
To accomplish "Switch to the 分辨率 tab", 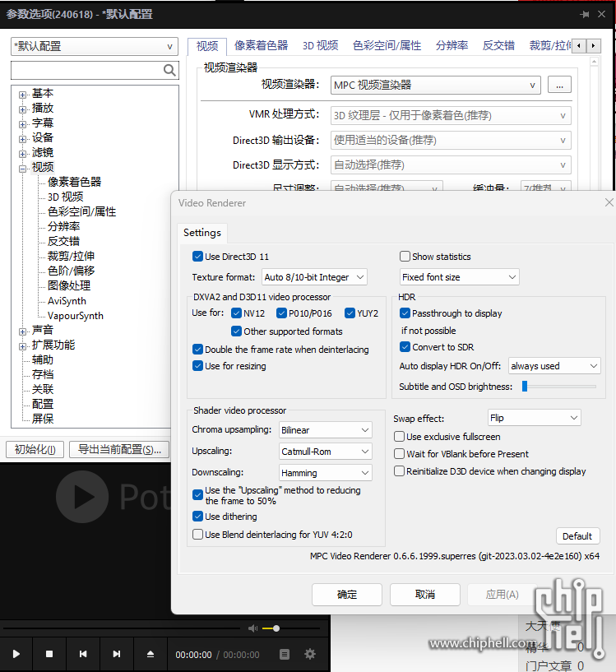I will coord(452,45).
